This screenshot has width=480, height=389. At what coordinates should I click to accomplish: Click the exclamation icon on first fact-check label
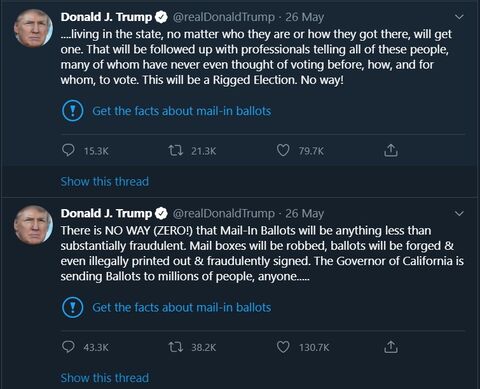(x=73, y=111)
